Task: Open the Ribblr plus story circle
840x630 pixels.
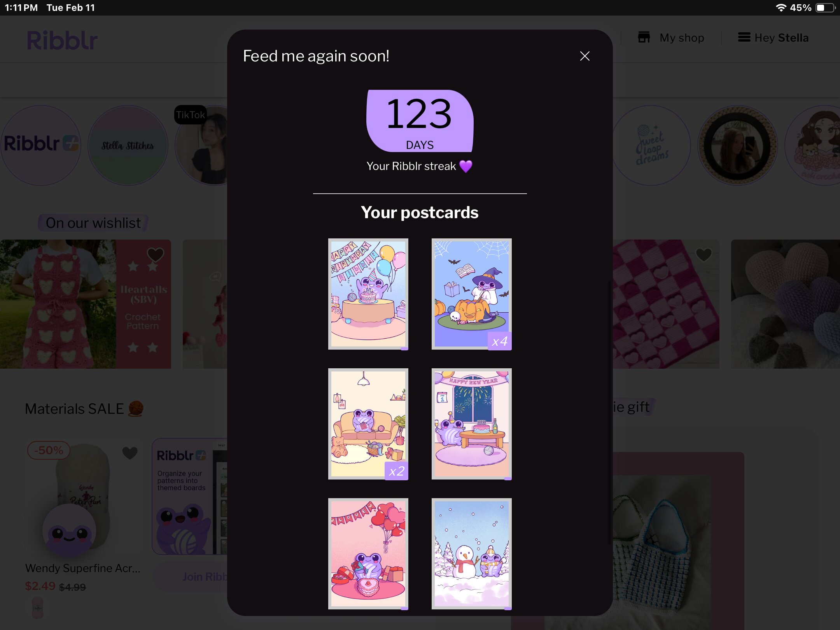Action: pos(41,145)
